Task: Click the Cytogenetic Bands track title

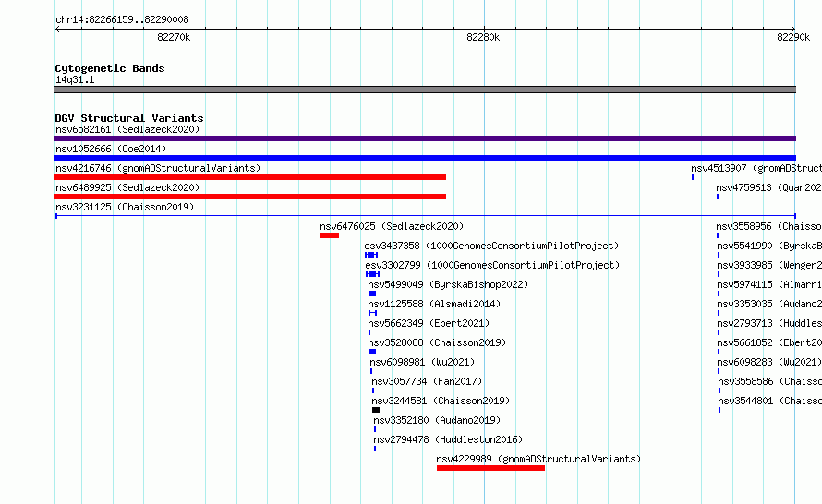Action: [110, 68]
